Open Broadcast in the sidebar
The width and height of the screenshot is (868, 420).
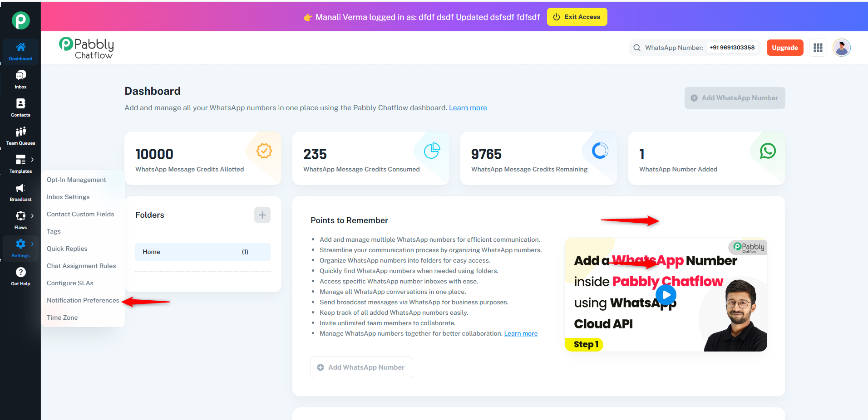click(x=20, y=192)
